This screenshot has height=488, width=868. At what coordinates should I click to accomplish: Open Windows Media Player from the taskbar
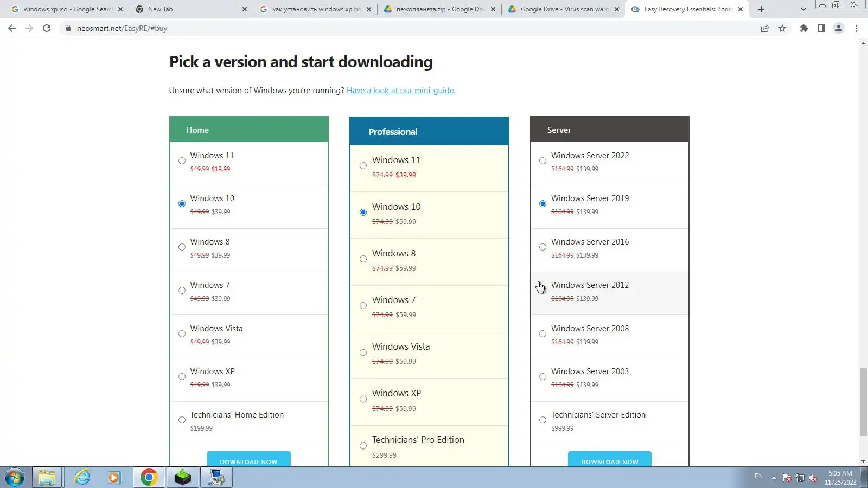tap(114, 478)
